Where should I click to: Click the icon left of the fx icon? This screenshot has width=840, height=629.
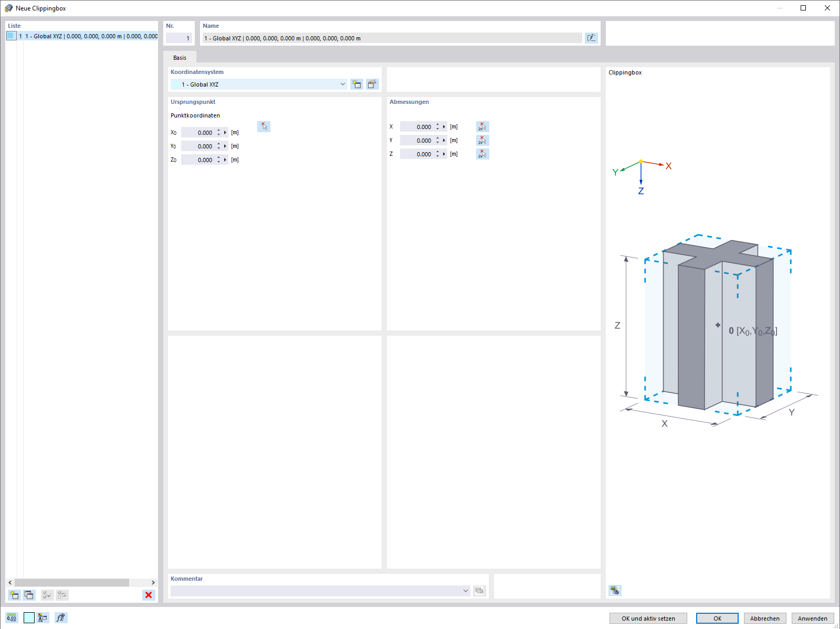pos(43,618)
